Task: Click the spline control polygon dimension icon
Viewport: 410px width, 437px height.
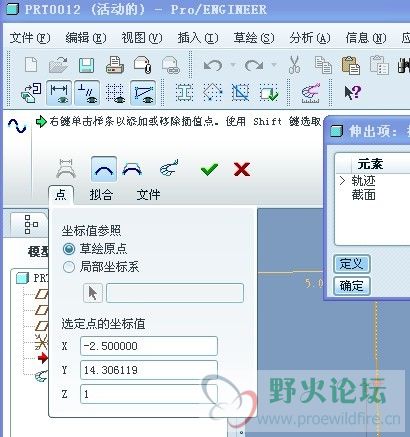Action: pyautogui.click(x=66, y=169)
